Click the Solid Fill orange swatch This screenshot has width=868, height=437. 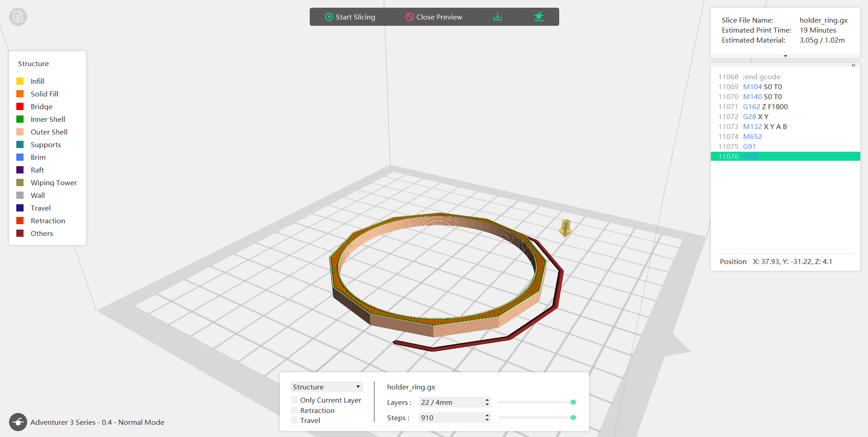[x=20, y=94]
